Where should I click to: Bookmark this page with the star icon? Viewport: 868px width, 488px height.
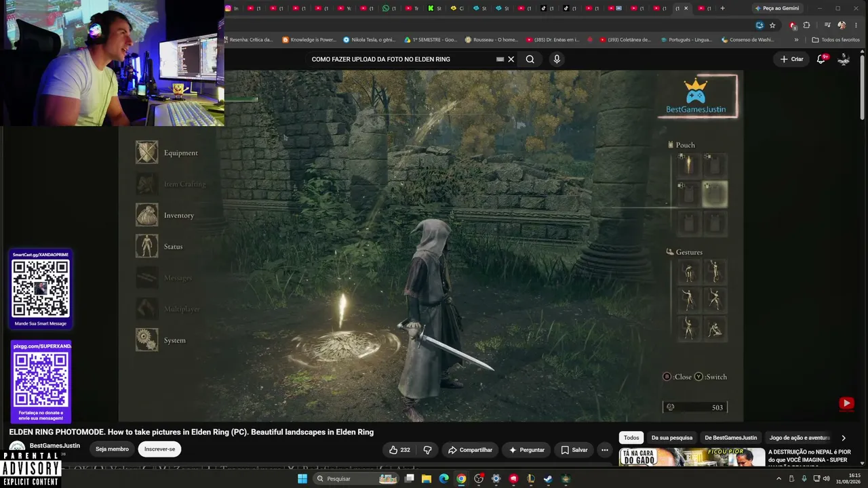click(x=772, y=25)
